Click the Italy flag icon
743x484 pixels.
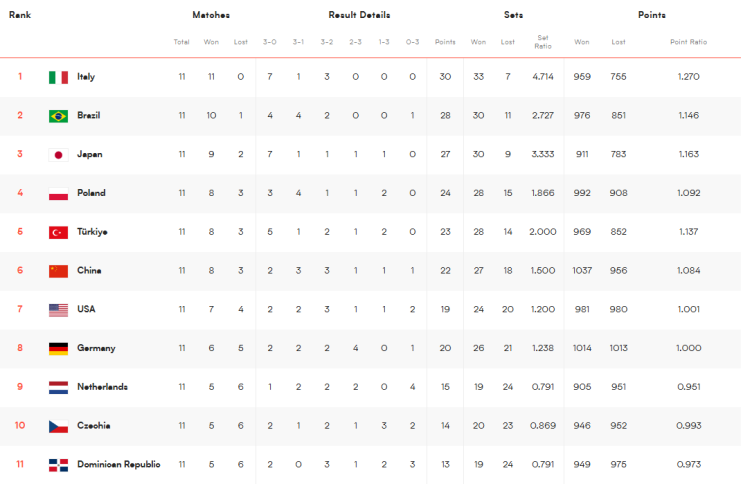(58, 77)
